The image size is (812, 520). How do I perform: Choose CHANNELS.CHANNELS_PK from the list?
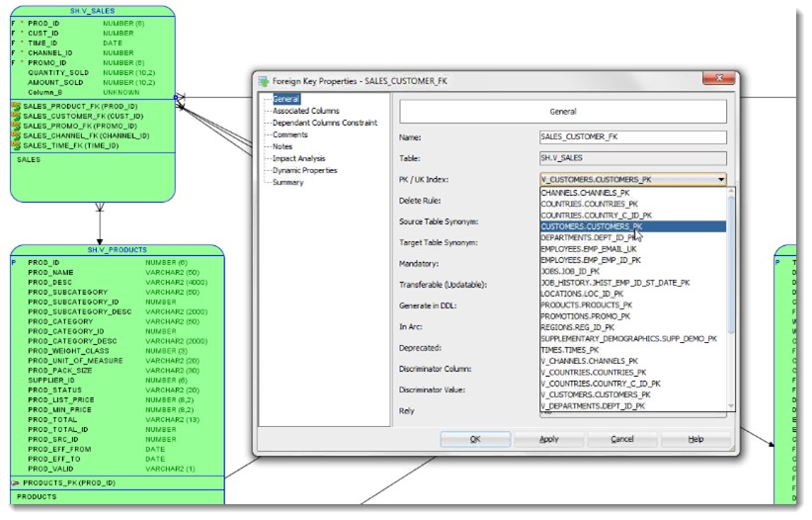click(633, 193)
